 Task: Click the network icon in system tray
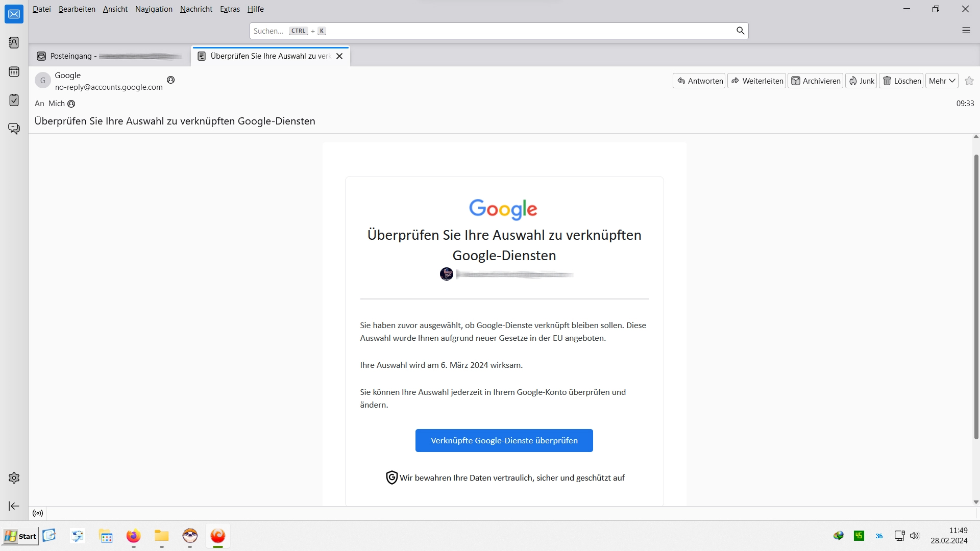click(x=899, y=536)
